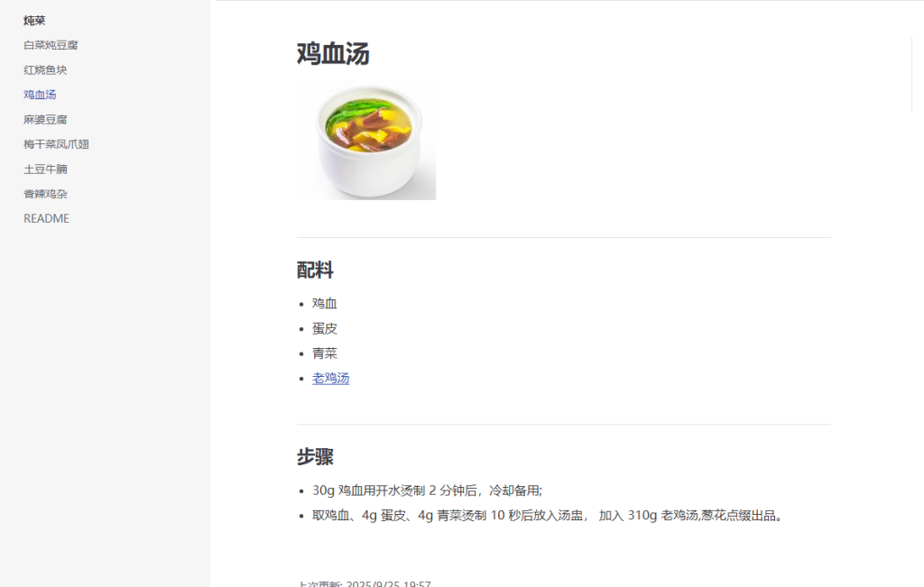This screenshot has height=587, width=924.
Task: Click the 鸡血汤 page title heading
Action: 333,53
